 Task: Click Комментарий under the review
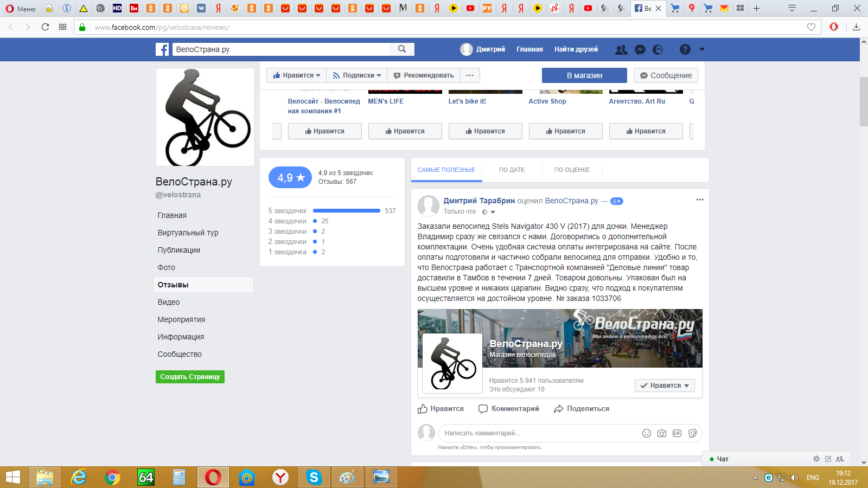pyautogui.click(x=509, y=409)
